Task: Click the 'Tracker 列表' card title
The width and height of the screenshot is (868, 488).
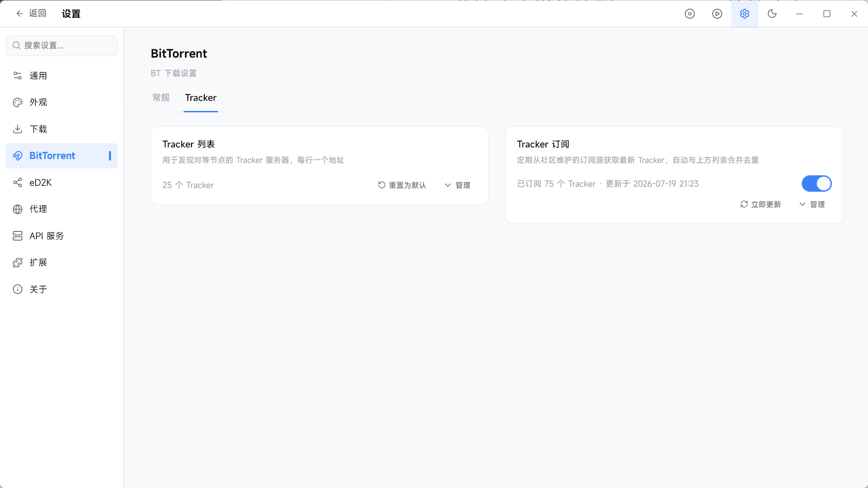Action: click(x=189, y=144)
